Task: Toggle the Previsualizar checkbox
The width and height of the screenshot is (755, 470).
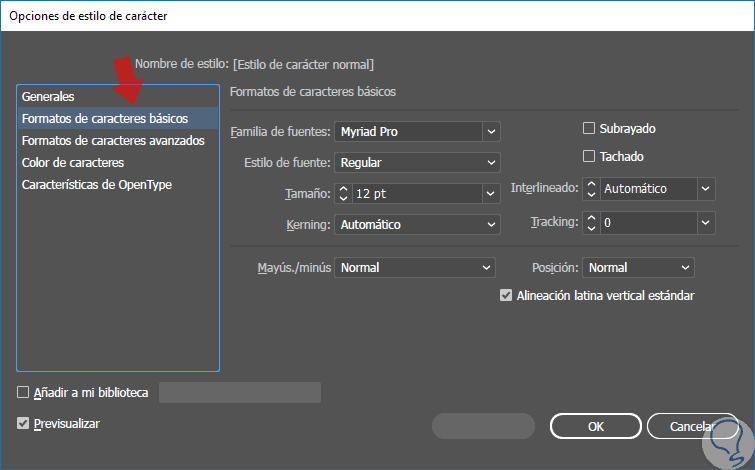Action: (x=24, y=423)
